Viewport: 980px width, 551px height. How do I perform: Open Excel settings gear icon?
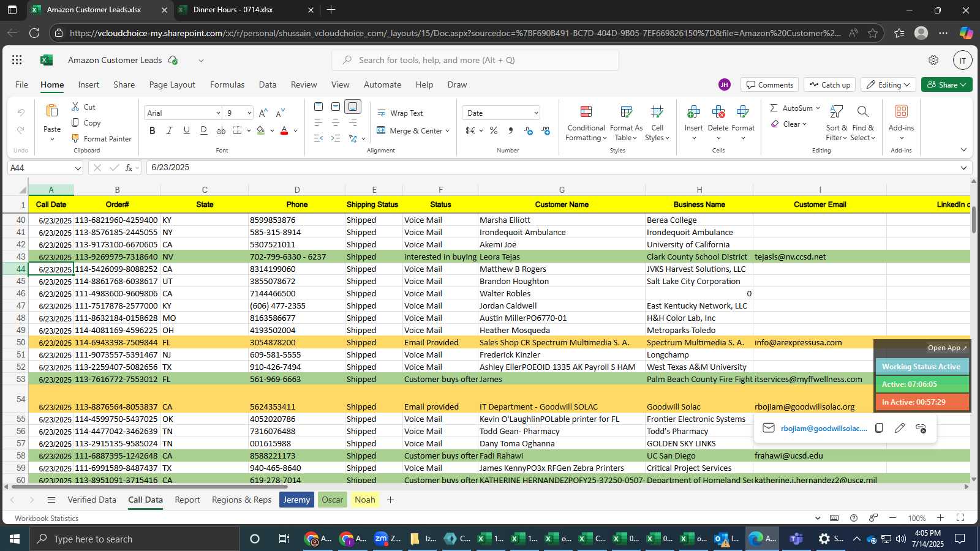click(933, 60)
